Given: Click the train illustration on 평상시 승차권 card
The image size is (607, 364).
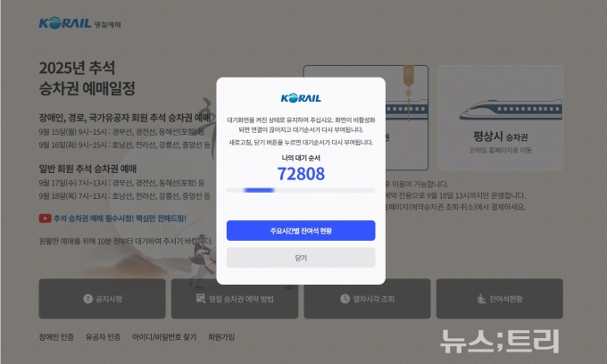Looking at the screenshot, I should pyautogui.click(x=511, y=109).
